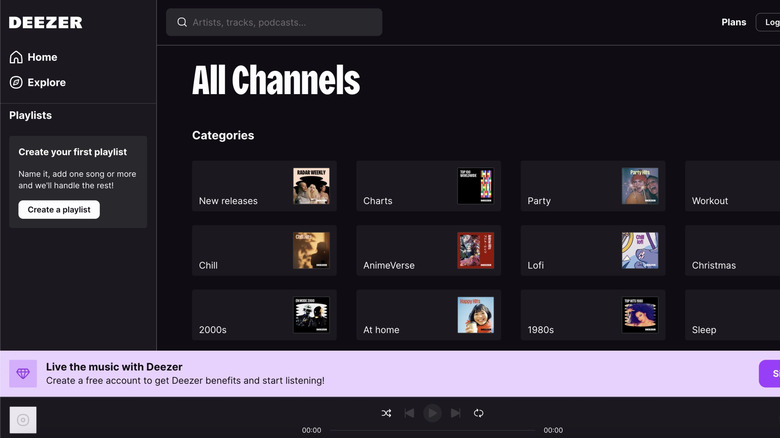This screenshot has width=780, height=438.
Task: Open the AnimeVerse category
Action: tap(428, 250)
